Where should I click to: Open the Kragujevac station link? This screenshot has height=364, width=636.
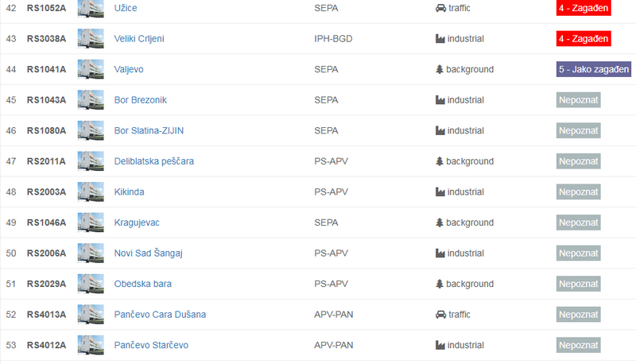[137, 223]
